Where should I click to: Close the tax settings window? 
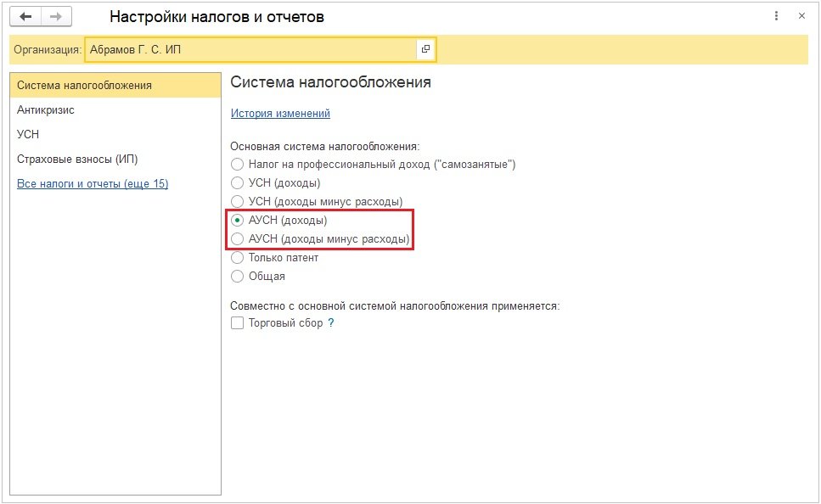tap(801, 17)
